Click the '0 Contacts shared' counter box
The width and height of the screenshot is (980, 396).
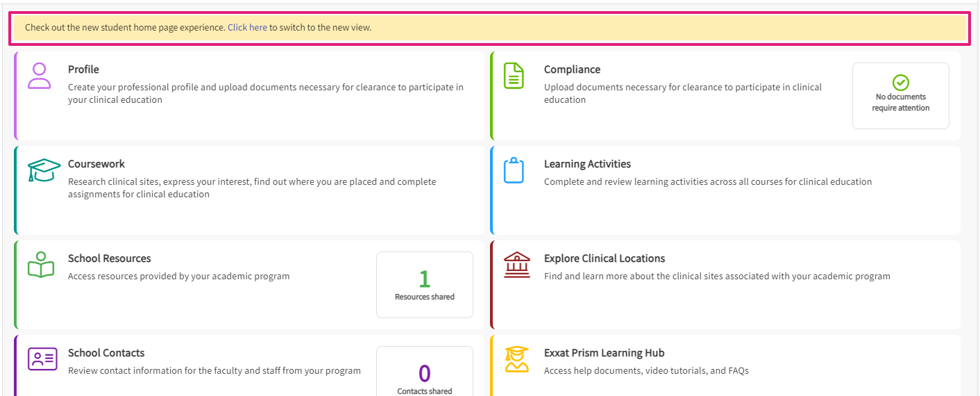425,371
